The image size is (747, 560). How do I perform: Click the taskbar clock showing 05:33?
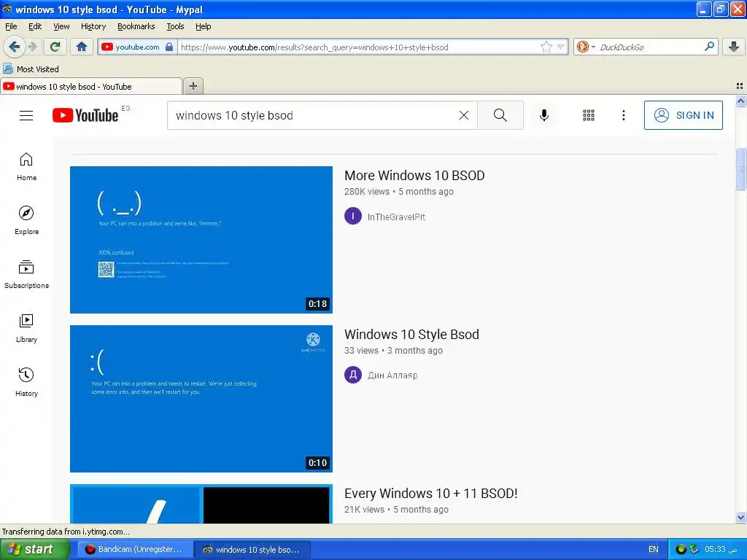tap(721, 549)
